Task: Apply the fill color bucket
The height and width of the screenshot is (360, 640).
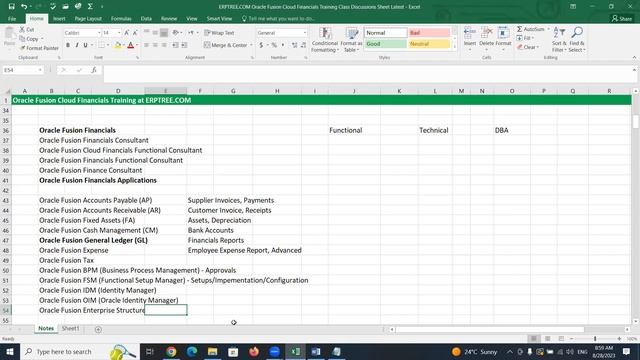Action: 117,45
